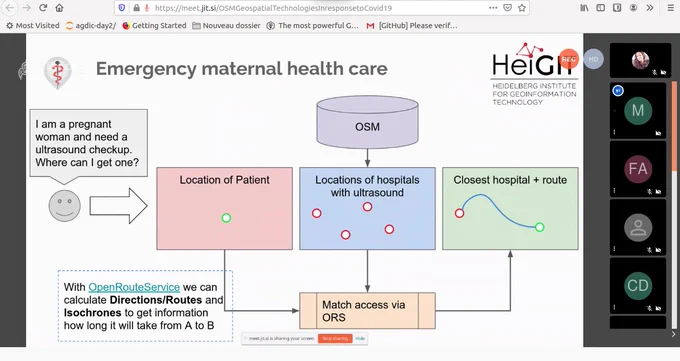Open page actions three-dot menu
This screenshot has height=361, width=680.
(493, 8)
